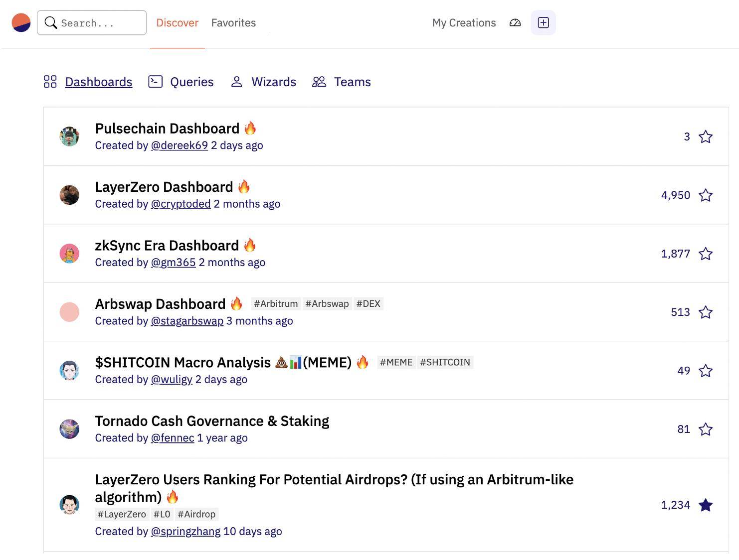Viewport: 739px width, 560px height.
Task: Star the zkSync Era Dashboard
Action: tap(706, 254)
